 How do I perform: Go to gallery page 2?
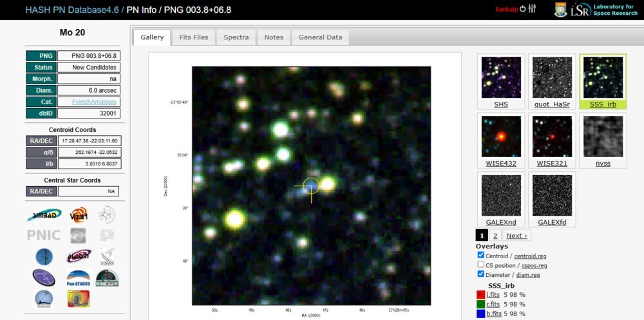pos(495,236)
